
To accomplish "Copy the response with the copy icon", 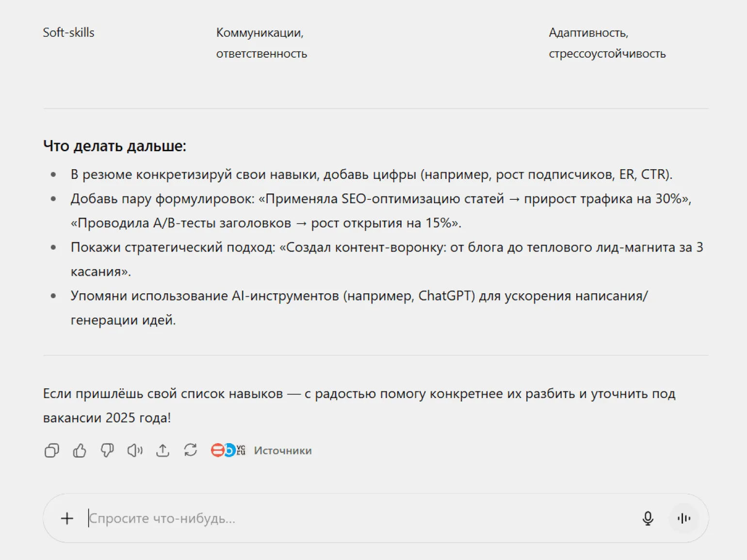I will [x=52, y=450].
